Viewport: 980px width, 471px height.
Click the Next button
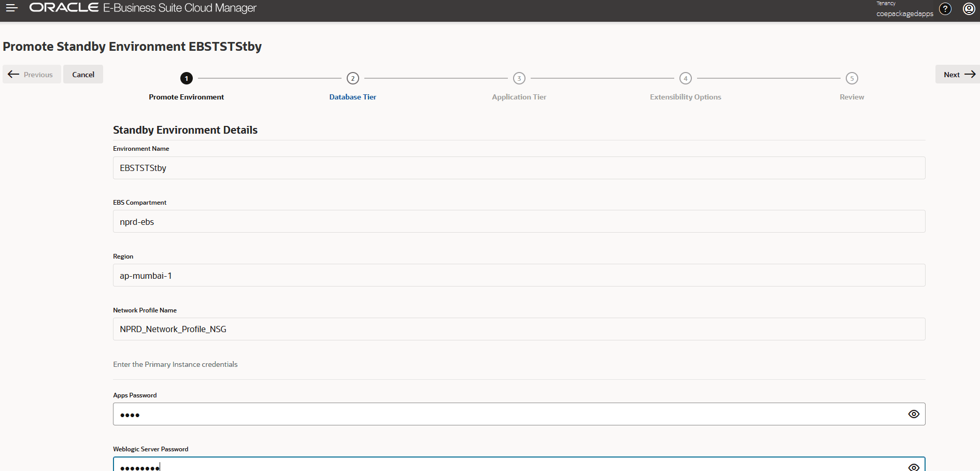(x=957, y=74)
